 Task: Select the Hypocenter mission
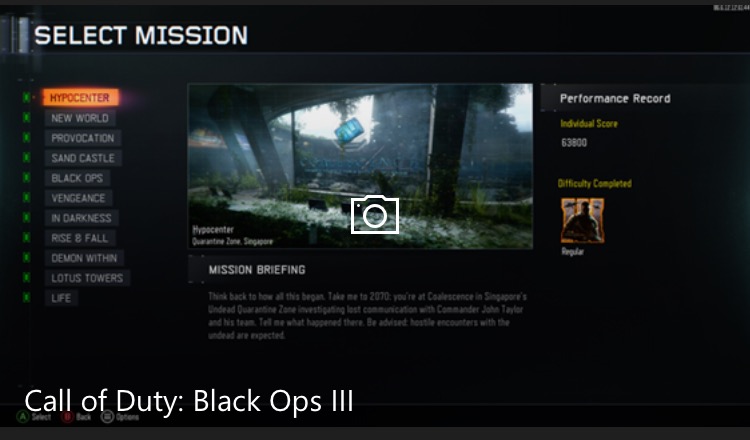(80, 98)
